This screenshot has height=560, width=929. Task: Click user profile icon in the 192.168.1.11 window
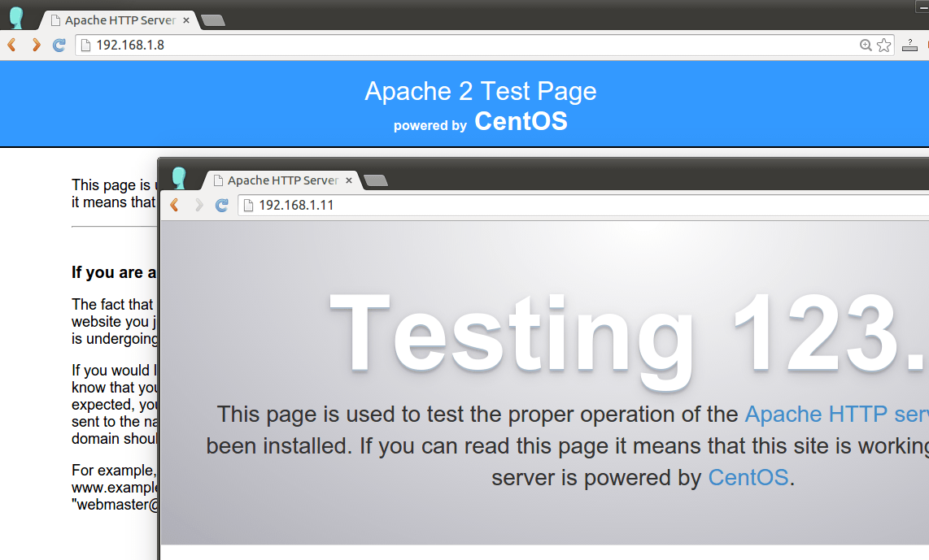tap(178, 178)
